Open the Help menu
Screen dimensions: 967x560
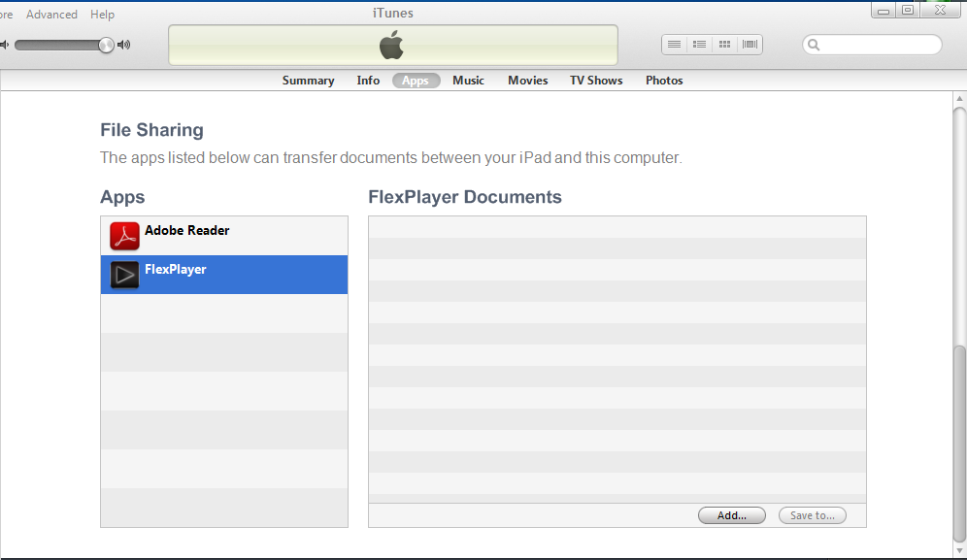pos(102,15)
